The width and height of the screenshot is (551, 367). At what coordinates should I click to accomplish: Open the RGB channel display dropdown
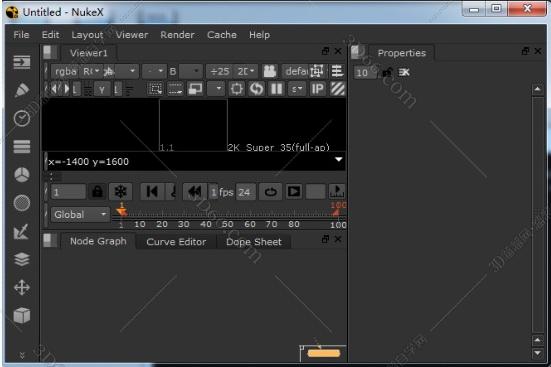pyautogui.click(x=92, y=71)
